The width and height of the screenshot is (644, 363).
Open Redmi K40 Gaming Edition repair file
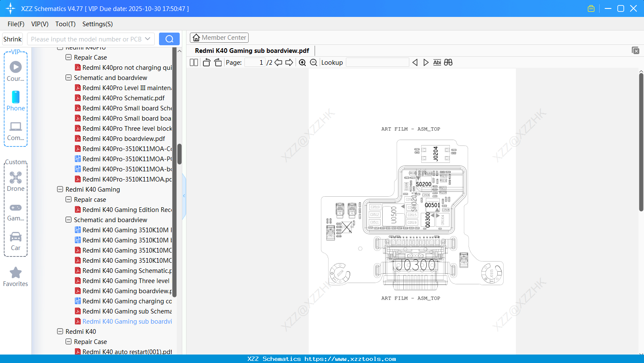(x=123, y=209)
